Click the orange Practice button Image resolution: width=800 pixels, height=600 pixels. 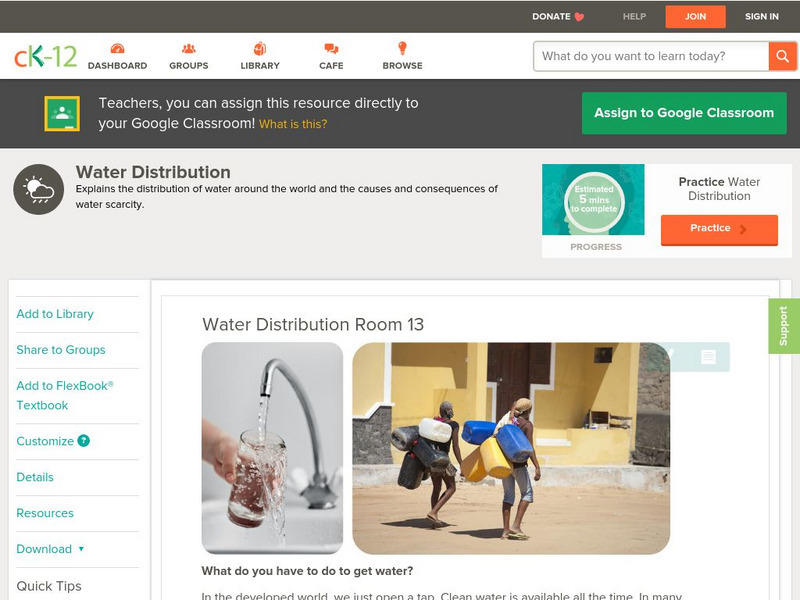click(719, 229)
